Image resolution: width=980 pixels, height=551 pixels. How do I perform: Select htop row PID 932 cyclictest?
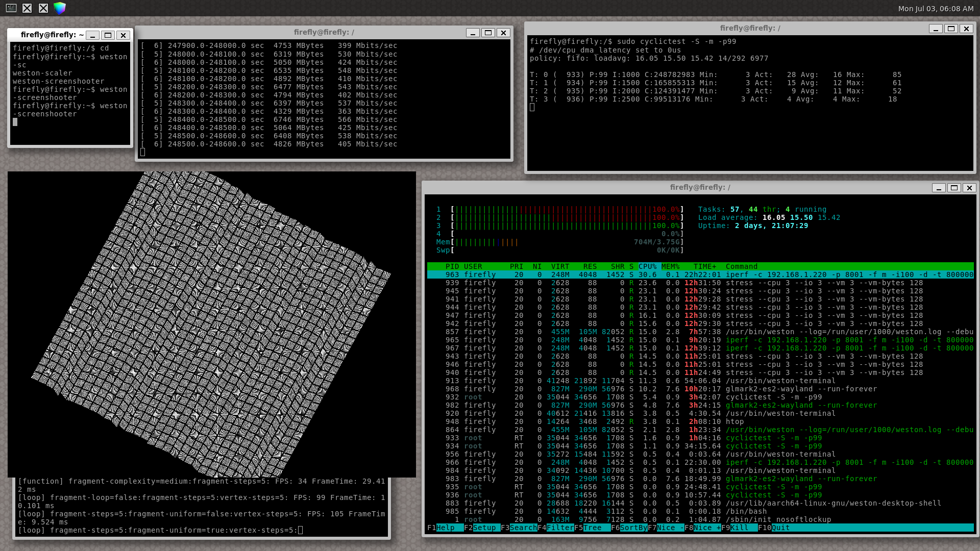tap(700, 397)
